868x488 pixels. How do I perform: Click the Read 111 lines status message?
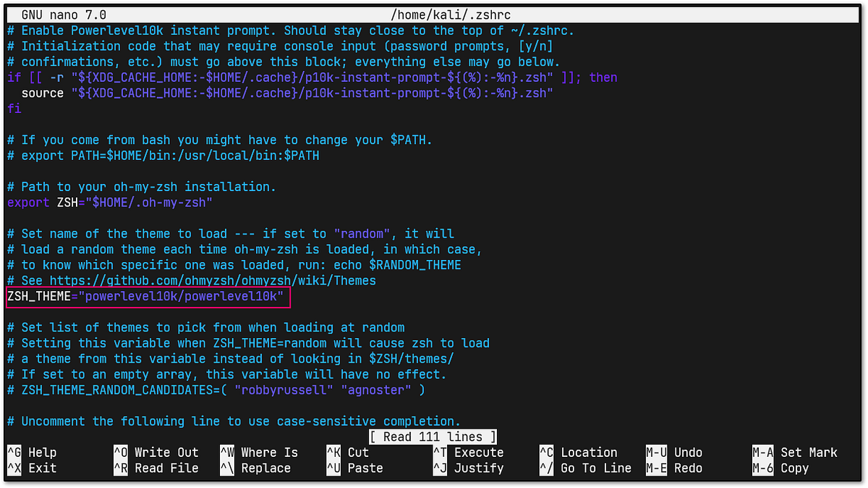click(432, 437)
